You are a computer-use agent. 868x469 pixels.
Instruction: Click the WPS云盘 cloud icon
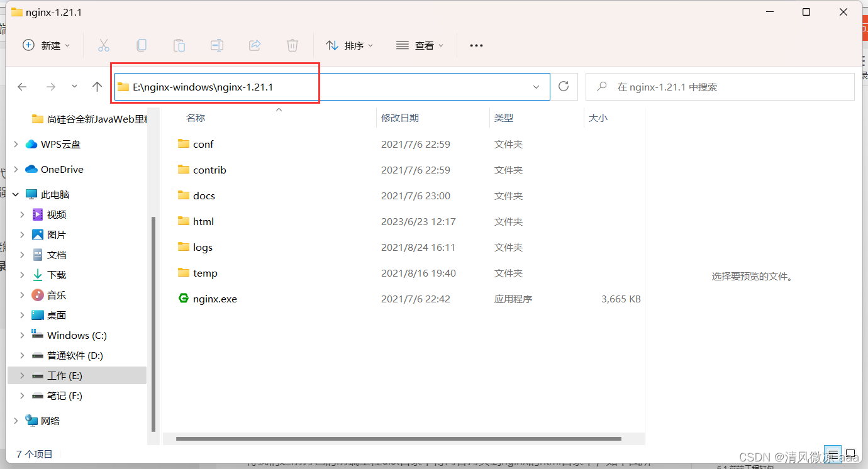pos(31,144)
